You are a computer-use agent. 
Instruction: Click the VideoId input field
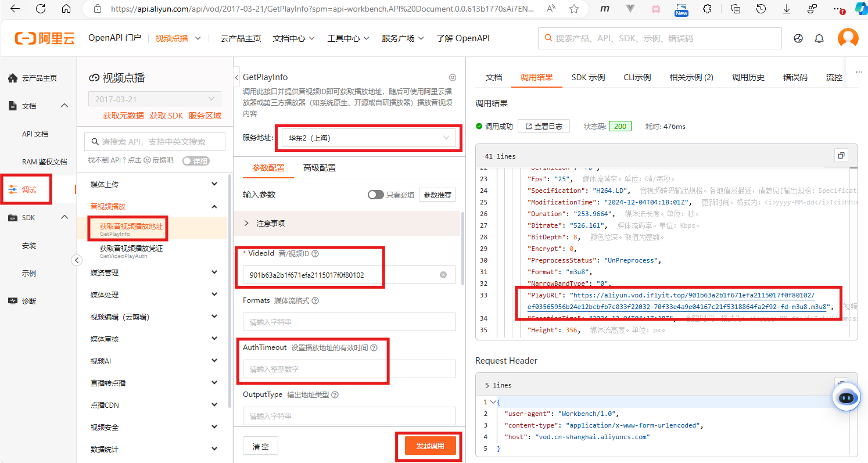[349, 275]
